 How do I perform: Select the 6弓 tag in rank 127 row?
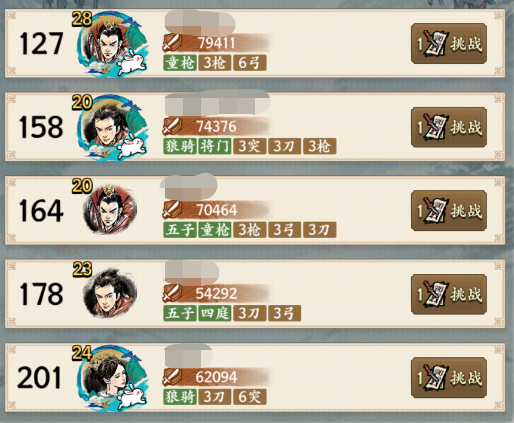pos(249,63)
